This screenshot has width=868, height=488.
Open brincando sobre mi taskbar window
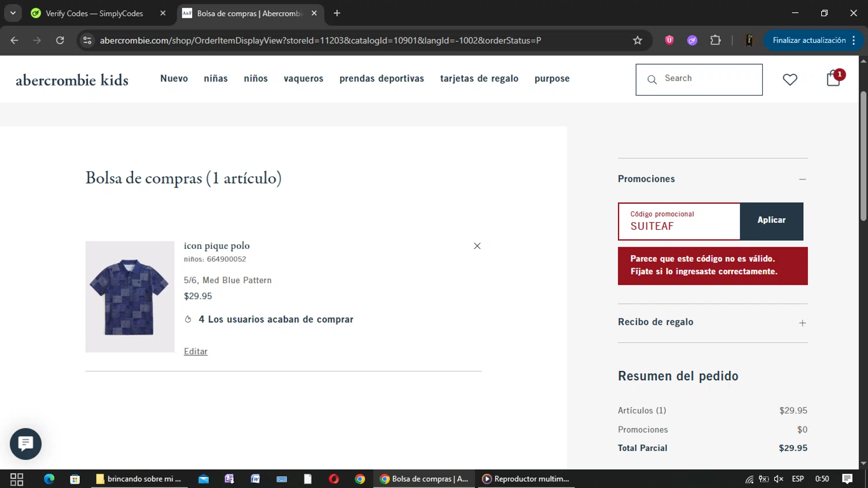click(139, 479)
